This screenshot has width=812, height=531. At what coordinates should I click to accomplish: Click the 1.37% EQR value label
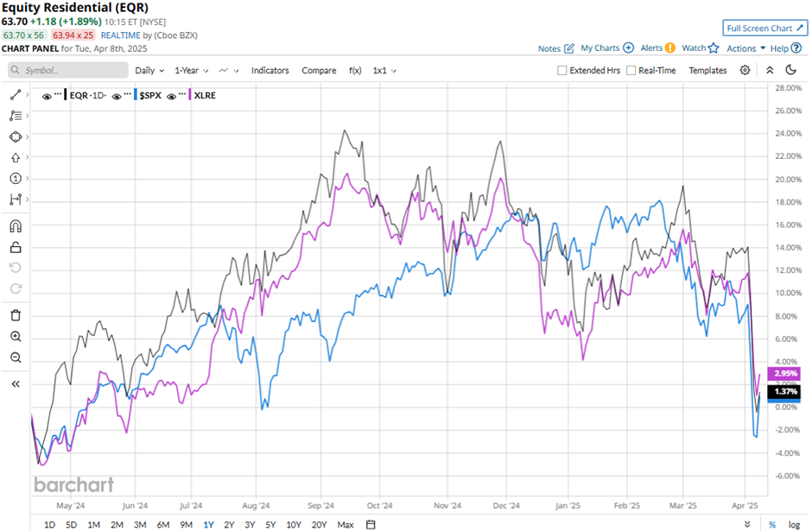[784, 391]
